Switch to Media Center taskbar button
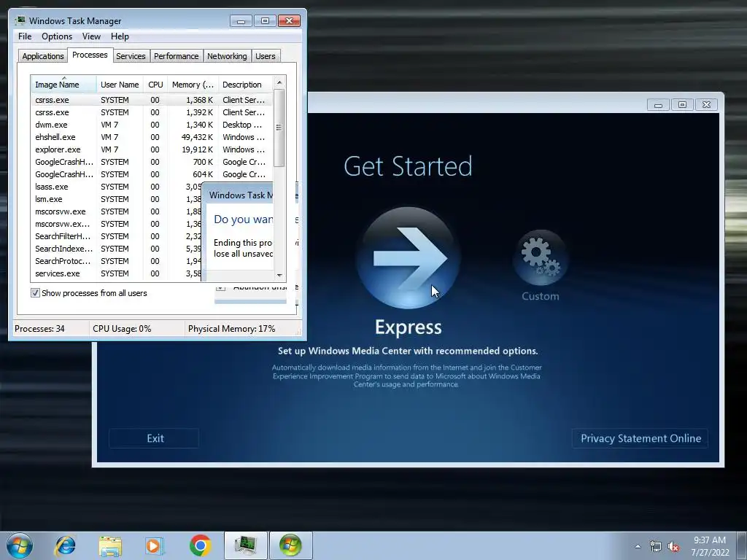The image size is (747, 560). point(291,545)
